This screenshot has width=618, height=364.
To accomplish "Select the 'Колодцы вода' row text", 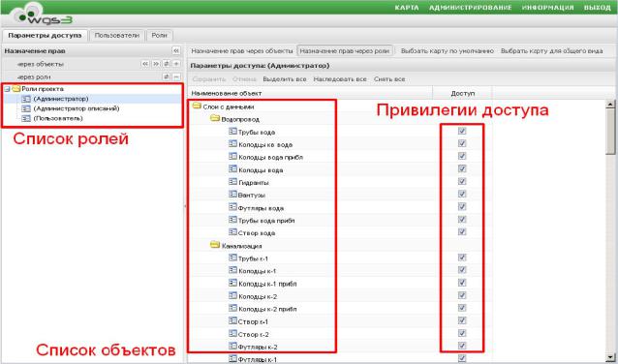I will click(x=261, y=170).
